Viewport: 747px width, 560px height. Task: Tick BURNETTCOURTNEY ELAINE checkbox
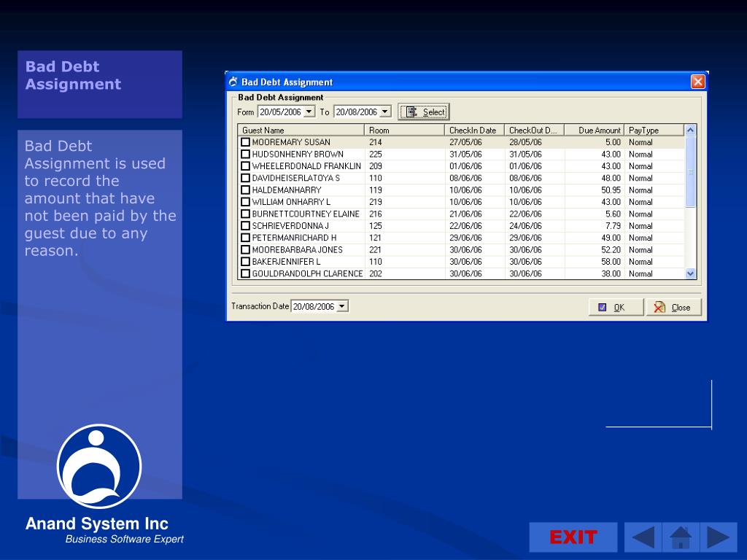pos(245,214)
